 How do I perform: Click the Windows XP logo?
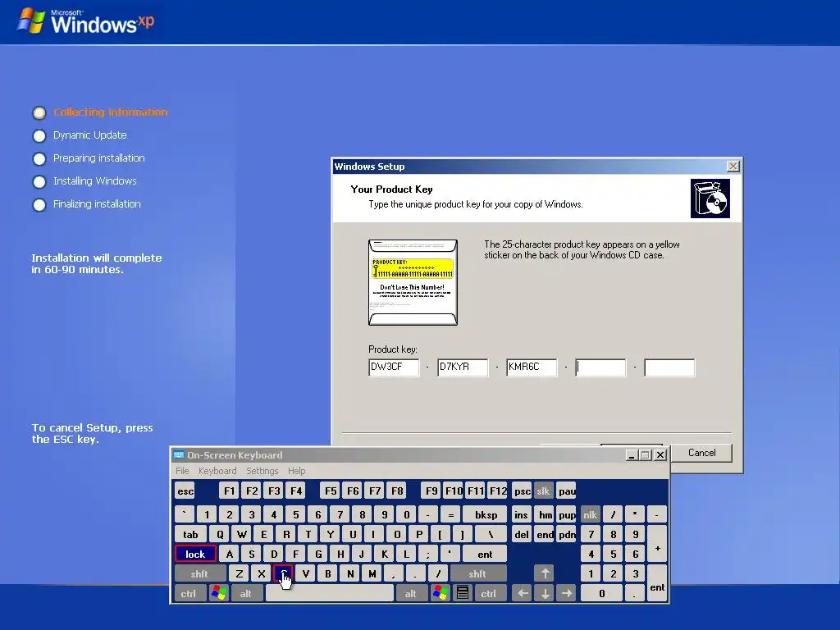point(85,21)
